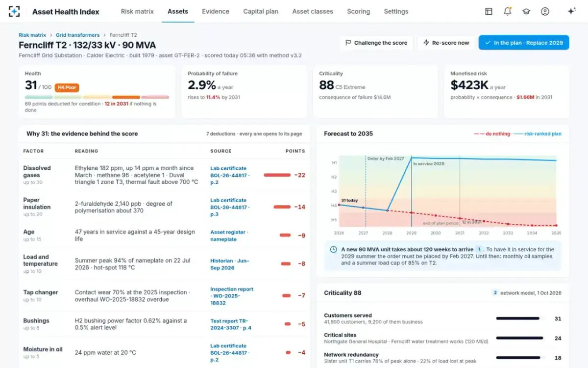This screenshot has height=368, width=588.
Task: Open Test report TR-2024-3307 p.4 source
Action: click(231, 324)
